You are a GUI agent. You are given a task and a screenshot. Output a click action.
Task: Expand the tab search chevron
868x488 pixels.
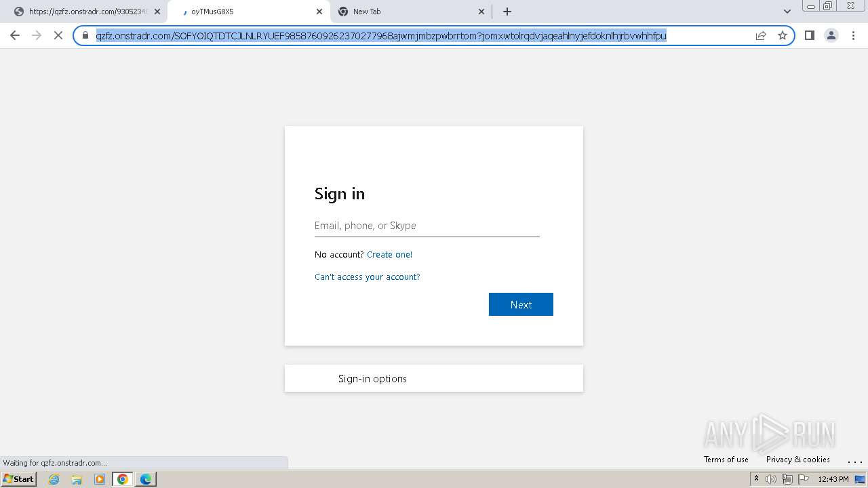point(787,12)
